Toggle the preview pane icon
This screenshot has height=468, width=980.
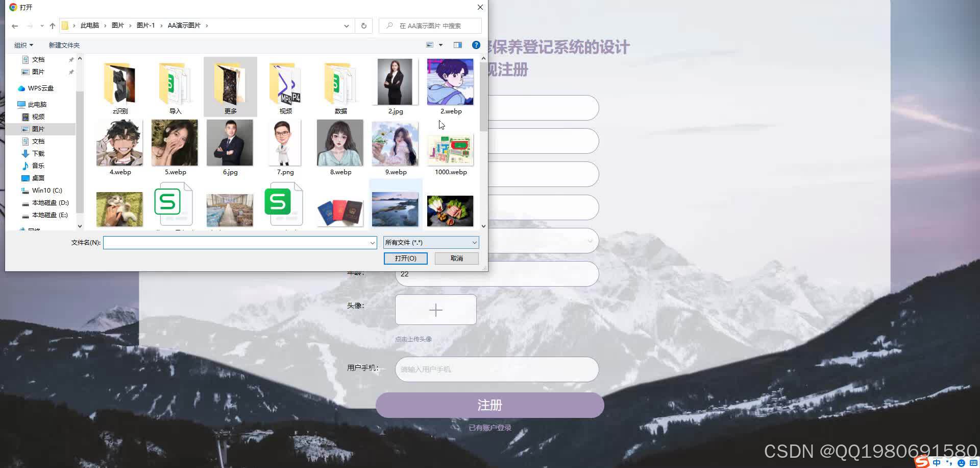coord(458,44)
